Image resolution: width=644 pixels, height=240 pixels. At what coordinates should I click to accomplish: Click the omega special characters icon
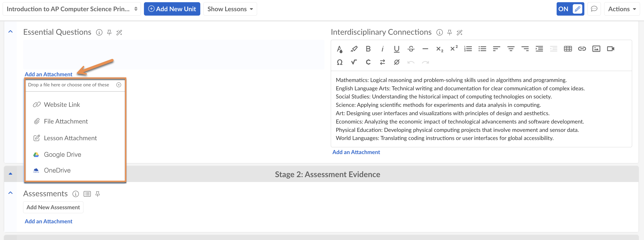coord(339,62)
